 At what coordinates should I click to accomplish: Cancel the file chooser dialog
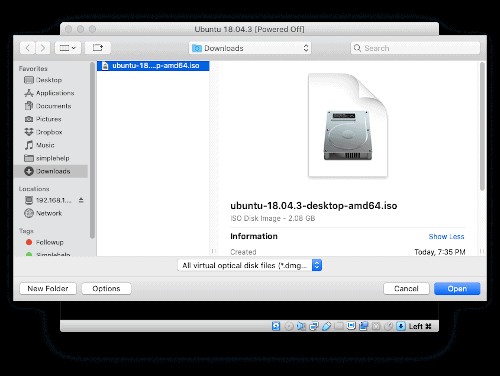(x=406, y=289)
